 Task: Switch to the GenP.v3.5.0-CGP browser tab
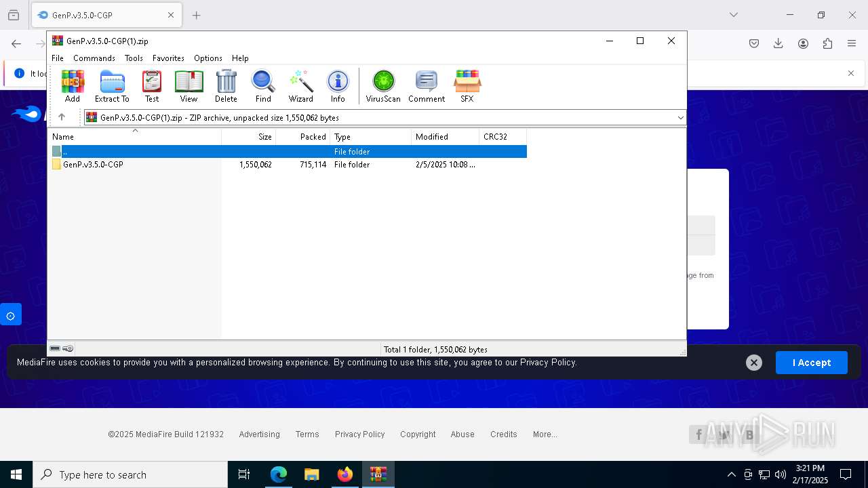[x=106, y=15]
